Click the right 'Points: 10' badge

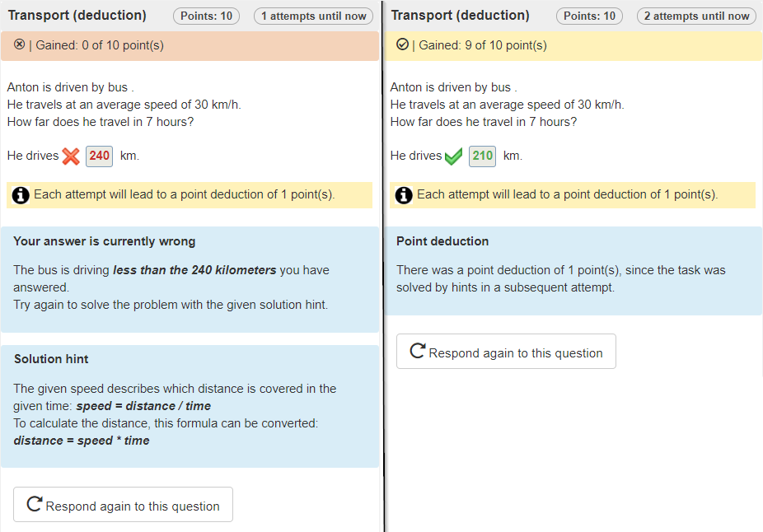tap(589, 16)
